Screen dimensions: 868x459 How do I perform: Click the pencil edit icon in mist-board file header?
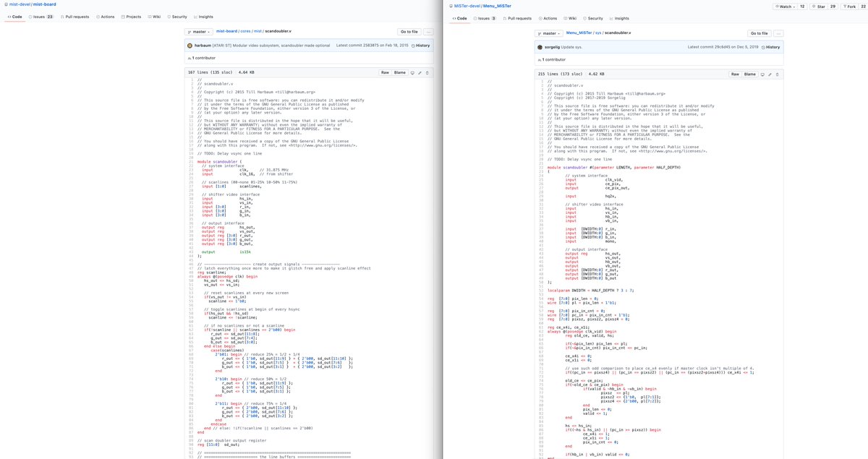420,72
